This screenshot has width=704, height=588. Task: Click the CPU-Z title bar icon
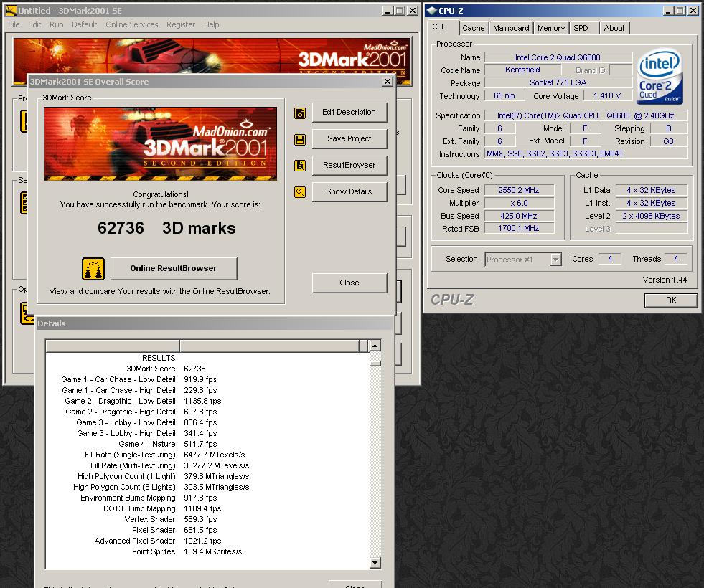pos(432,10)
